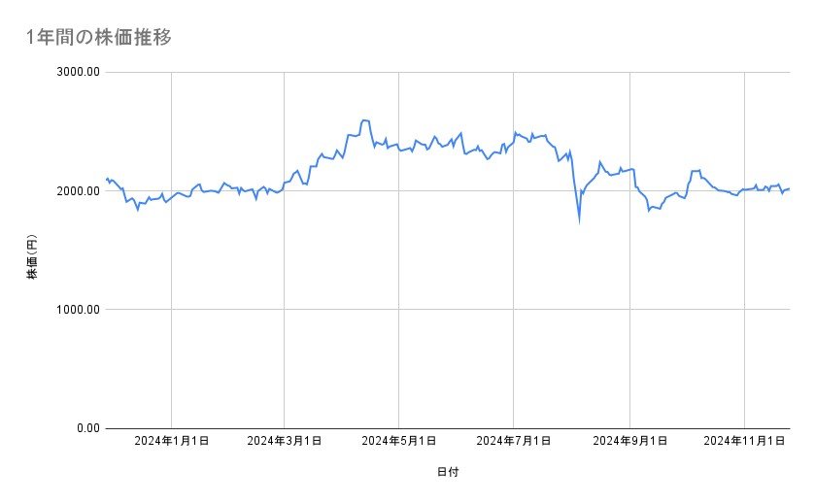Select the rightmost end point of the line
The width and height of the screenshot is (815, 504).
(x=789, y=188)
